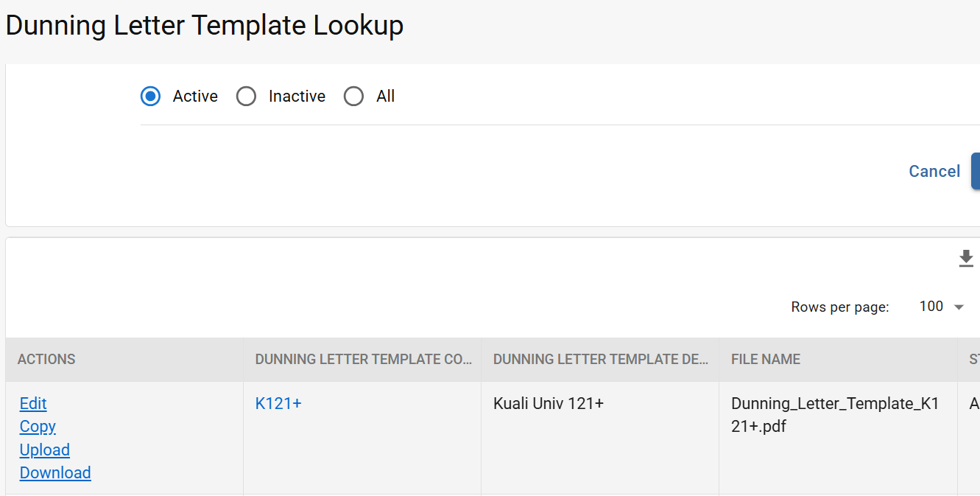980x496 pixels.
Task: Click the Actions column header
Action: 46,359
